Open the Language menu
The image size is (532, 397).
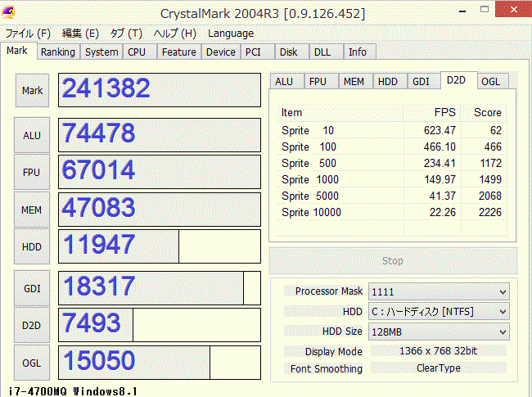click(x=231, y=34)
